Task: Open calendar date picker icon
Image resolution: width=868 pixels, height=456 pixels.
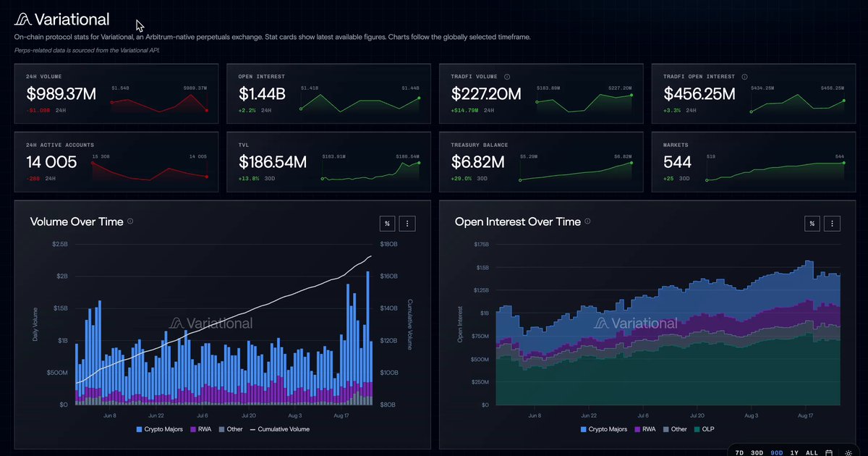Action: pyautogui.click(x=829, y=452)
